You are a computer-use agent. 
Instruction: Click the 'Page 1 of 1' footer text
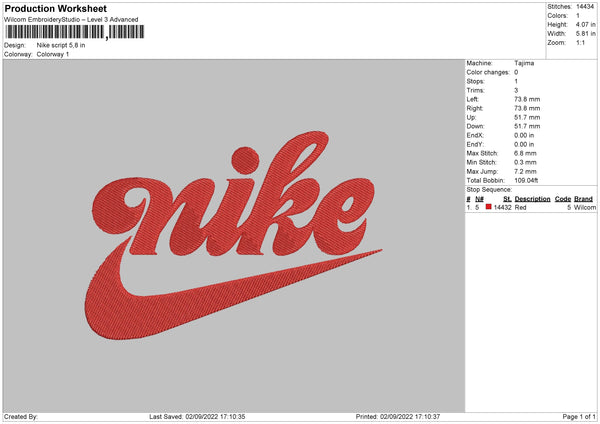[579, 416]
